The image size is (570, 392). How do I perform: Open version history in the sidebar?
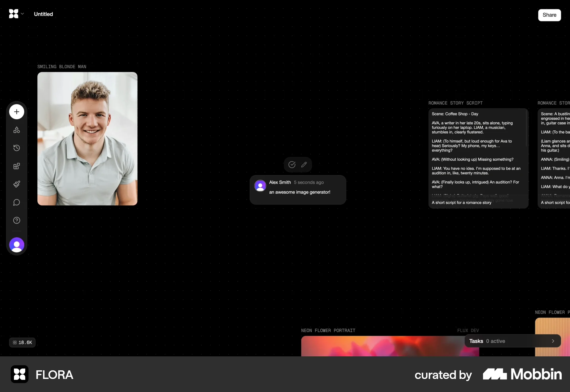point(17,148)
